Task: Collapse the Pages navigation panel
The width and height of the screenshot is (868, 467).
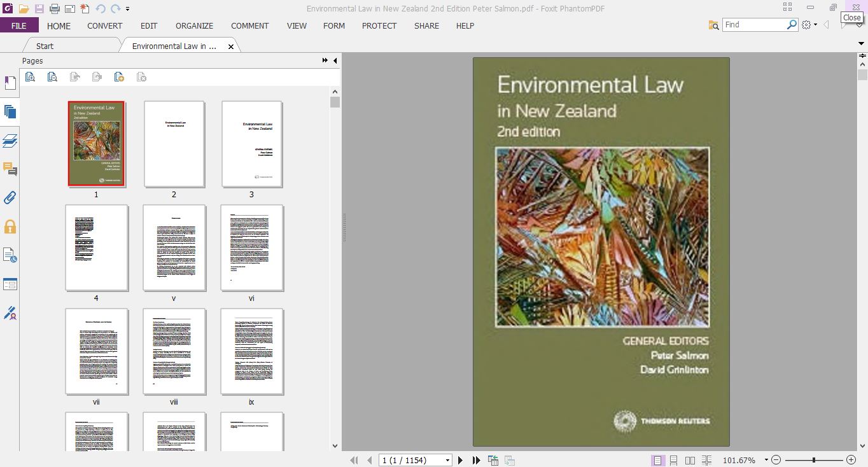Action: (x=335, y=60)
